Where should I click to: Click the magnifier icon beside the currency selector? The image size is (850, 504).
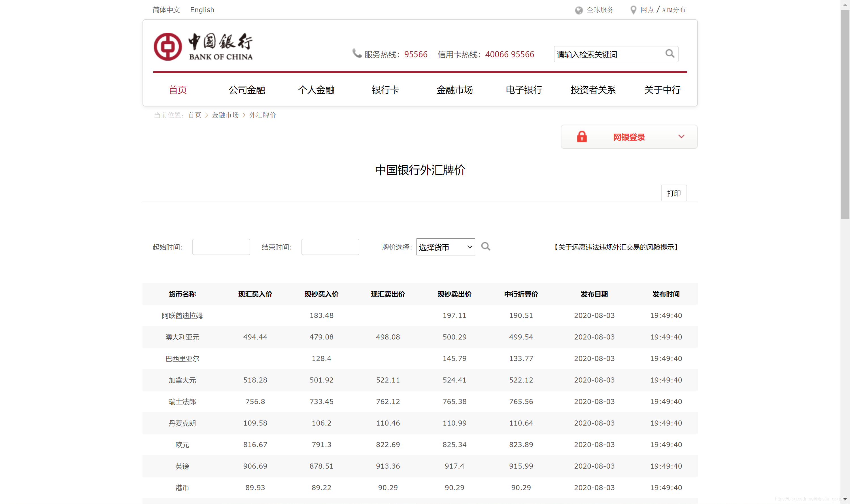485,247
